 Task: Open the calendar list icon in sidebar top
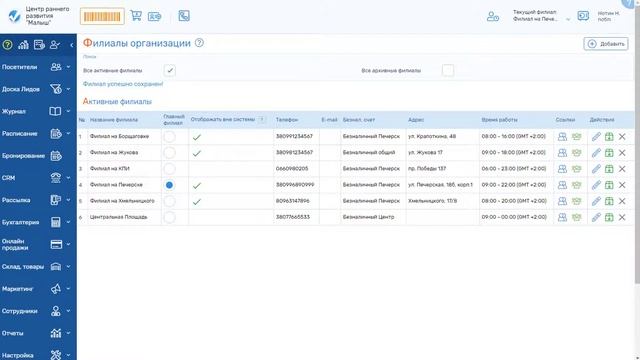coord(39,45)
